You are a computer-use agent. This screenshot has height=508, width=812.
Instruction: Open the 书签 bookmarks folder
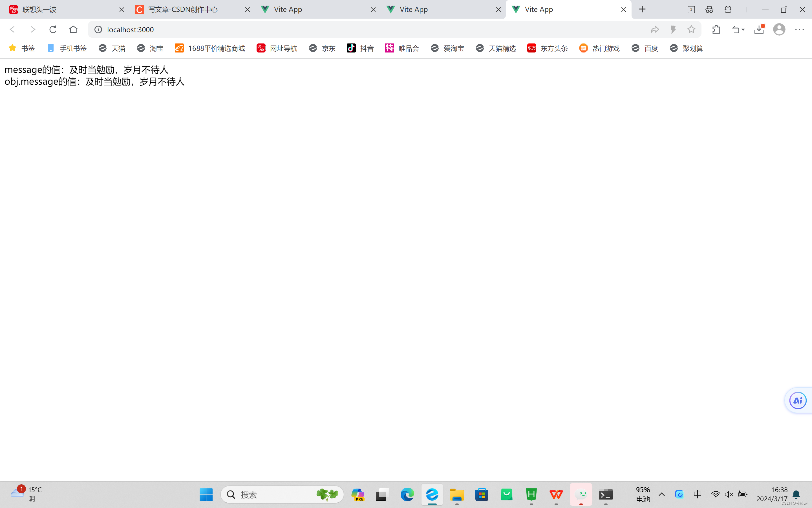22,48
